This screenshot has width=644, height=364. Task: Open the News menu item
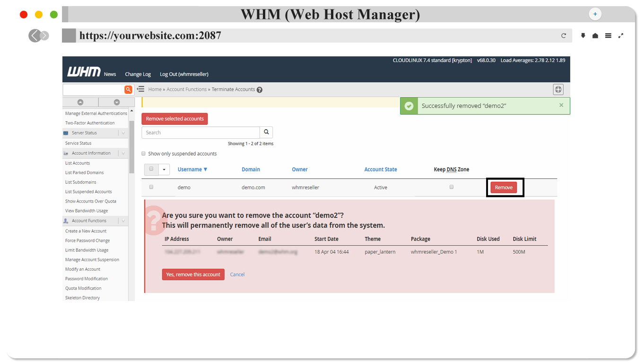click(x=110, y=74)
